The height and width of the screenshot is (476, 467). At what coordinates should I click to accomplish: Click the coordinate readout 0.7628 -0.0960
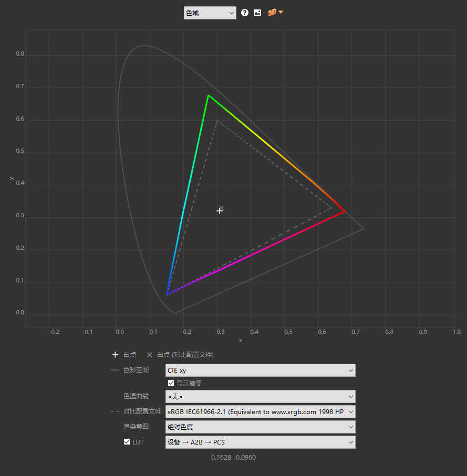tap(233, 457)
